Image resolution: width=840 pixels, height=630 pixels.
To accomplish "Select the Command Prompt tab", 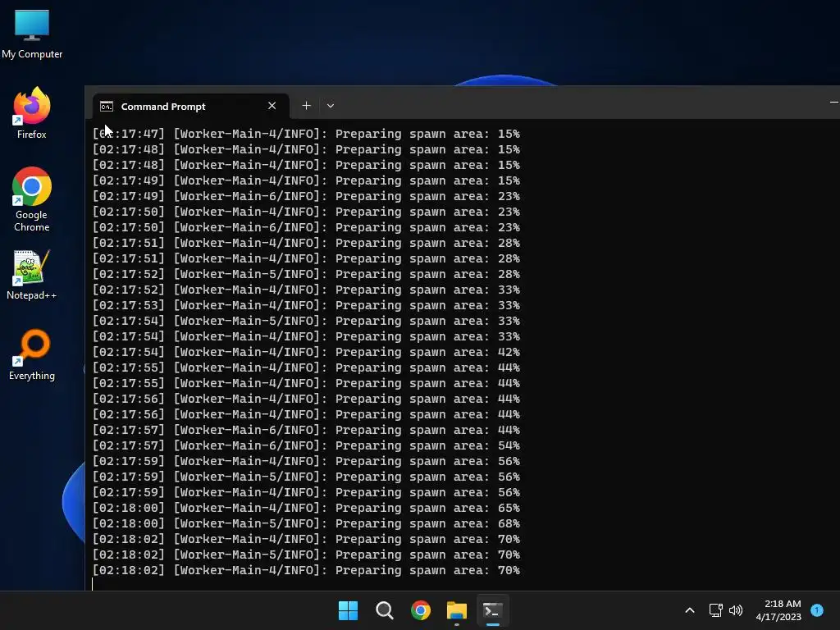I will tap(190, 106).
